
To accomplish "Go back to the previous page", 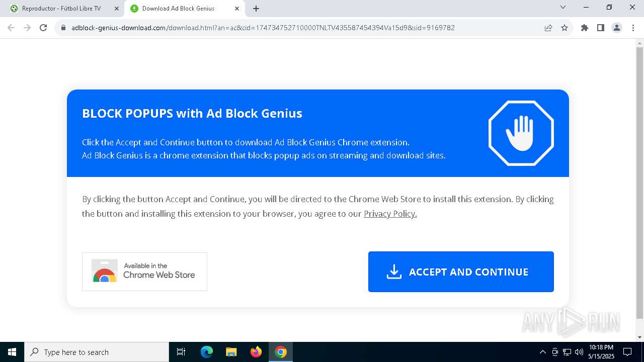I will [x=11, y=28].
